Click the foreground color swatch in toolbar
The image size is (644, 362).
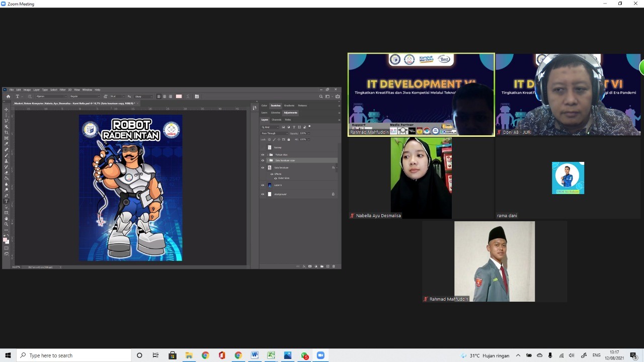pyautogui.click(x=5, y=239)
